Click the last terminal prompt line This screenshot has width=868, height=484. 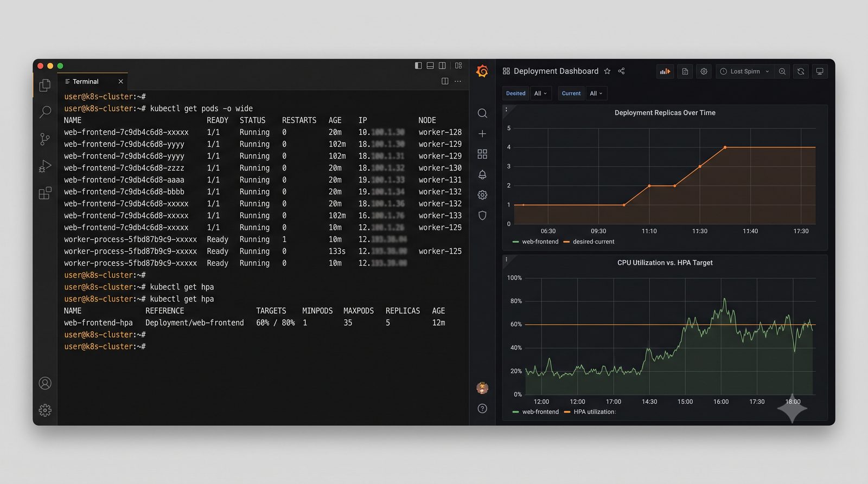(105, 346)
